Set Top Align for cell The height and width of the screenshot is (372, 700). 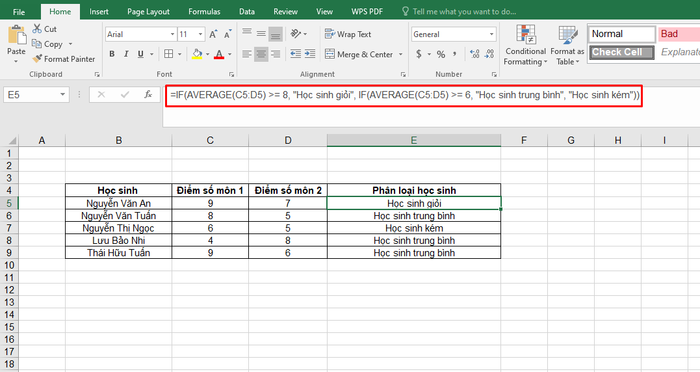pyautogui.click(x=247, y=33)
